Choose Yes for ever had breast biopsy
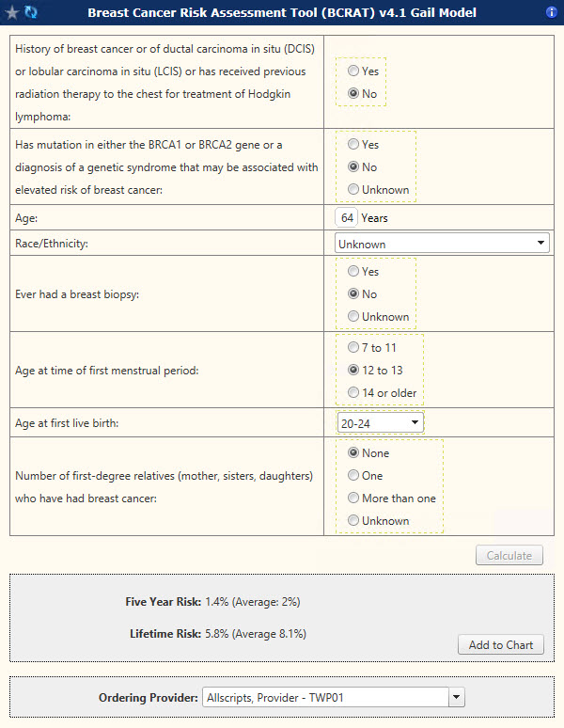Screen dimensions: 564x728 pyautogui.click(x=353, y=272)
